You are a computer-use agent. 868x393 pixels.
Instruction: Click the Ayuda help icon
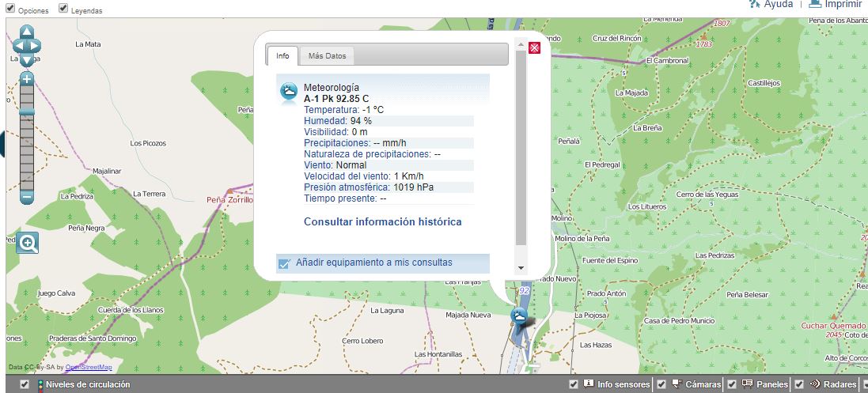(755, 4)
